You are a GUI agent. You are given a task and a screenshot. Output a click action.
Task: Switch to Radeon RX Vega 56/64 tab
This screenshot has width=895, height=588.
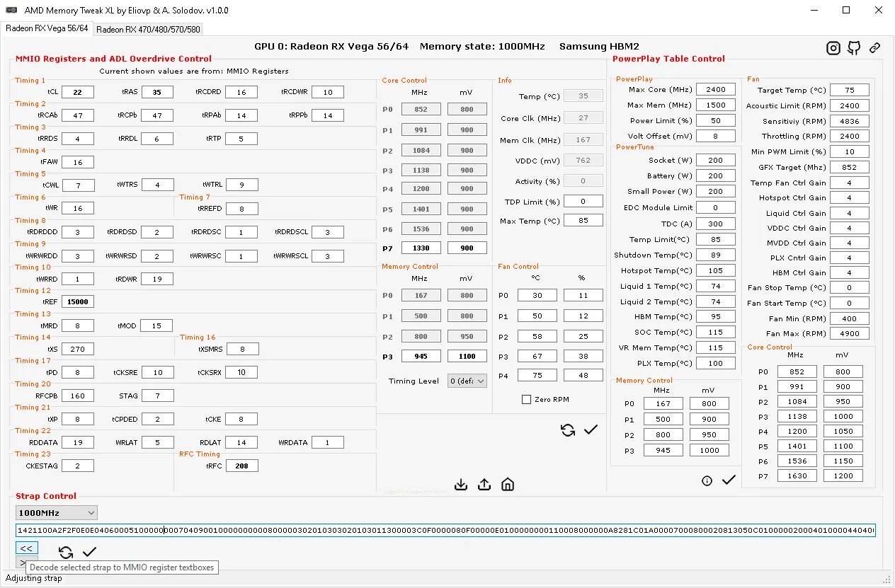click(47, 28)
